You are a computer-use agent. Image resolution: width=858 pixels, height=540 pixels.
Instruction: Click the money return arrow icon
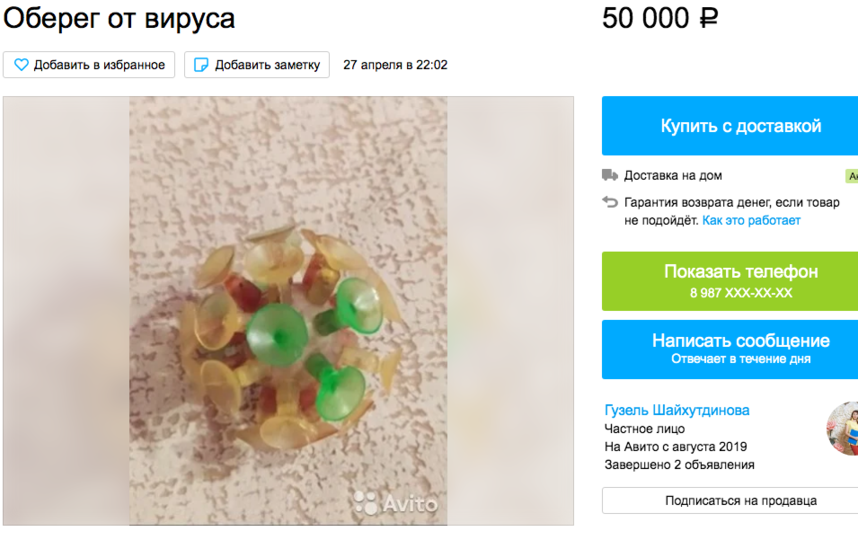(610, 202)
